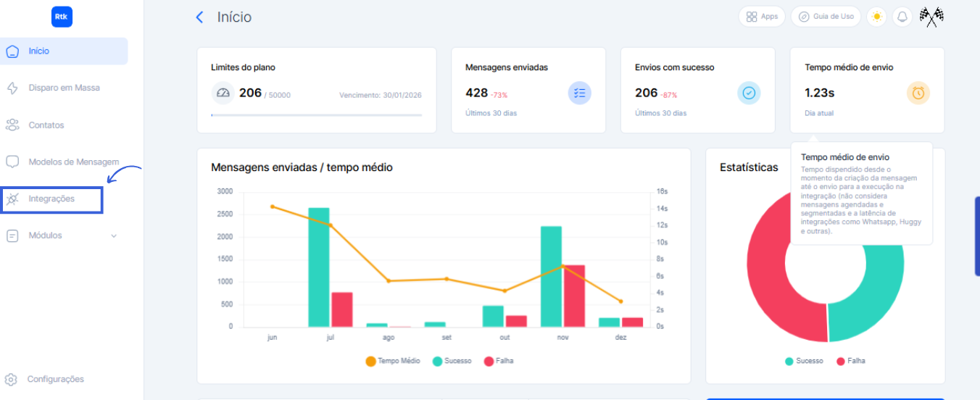Toggle light theme with sun icon
This screenshot has width=980, height=400.
(877, 17)
